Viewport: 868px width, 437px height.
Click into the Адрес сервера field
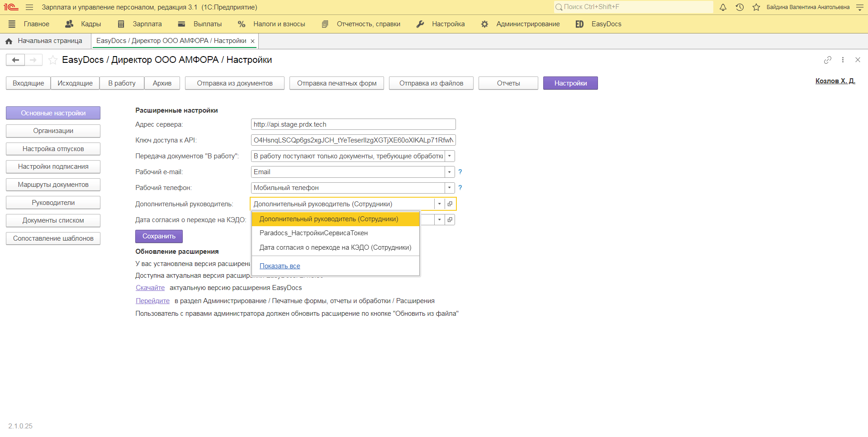(x=353, y=124)
